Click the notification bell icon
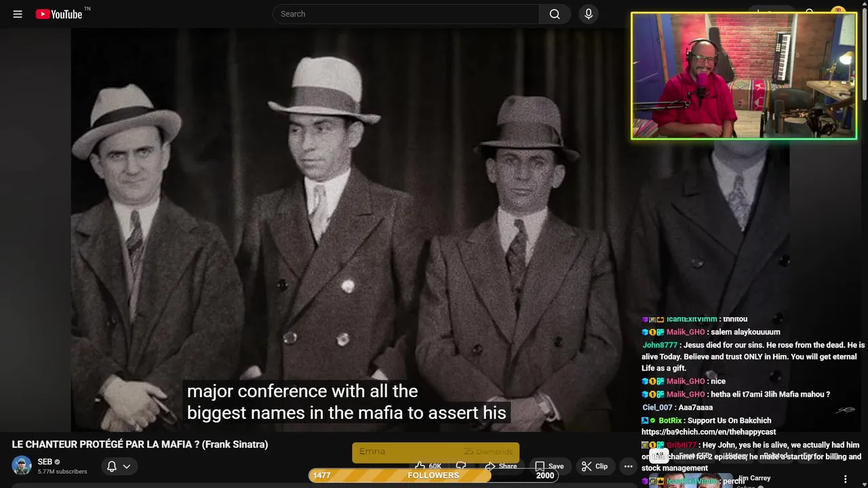The height and width of the screenshot is (488, 868). coord(112,466)
